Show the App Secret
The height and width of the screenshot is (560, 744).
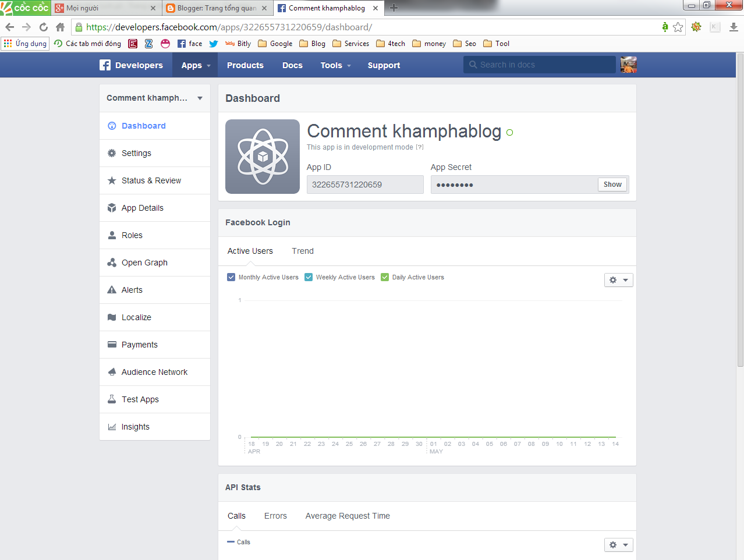[612, 185]
